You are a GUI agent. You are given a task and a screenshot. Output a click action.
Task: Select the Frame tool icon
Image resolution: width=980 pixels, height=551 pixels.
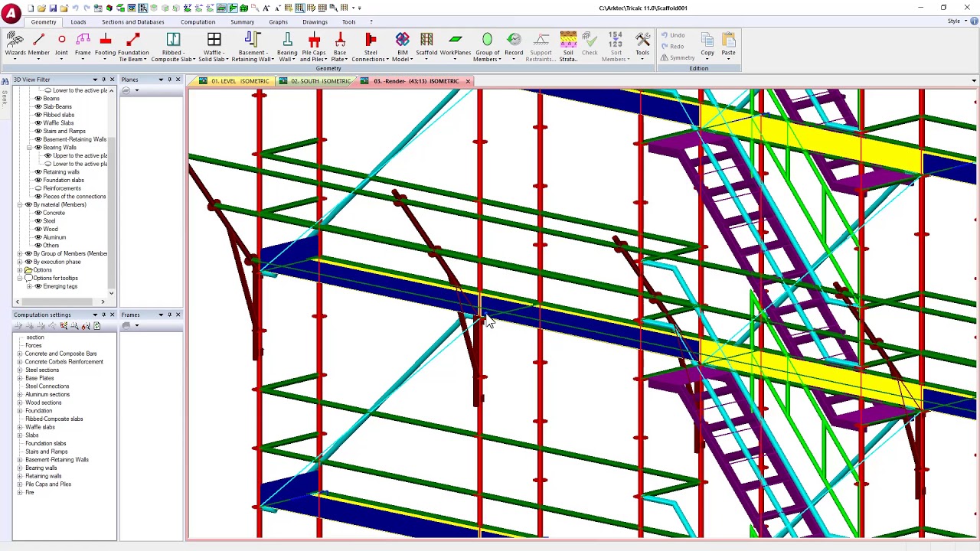point(83,39)
